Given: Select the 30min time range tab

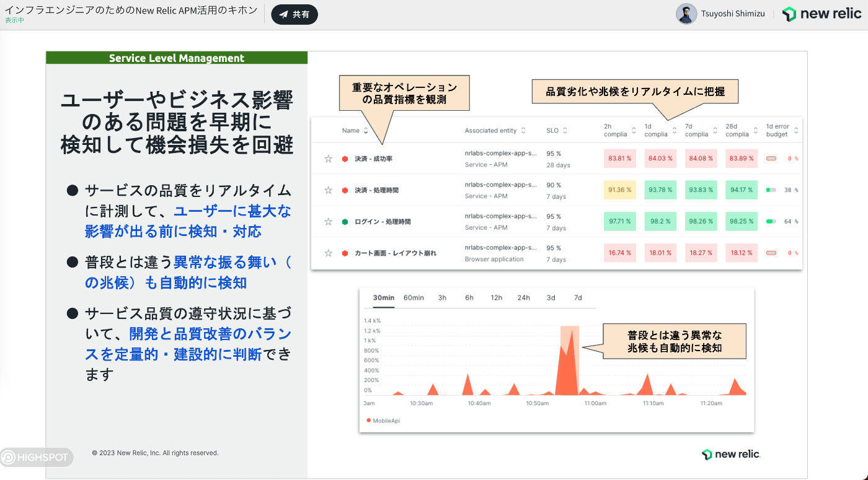Looking at the screenshot, I should [x=383, y=298].
